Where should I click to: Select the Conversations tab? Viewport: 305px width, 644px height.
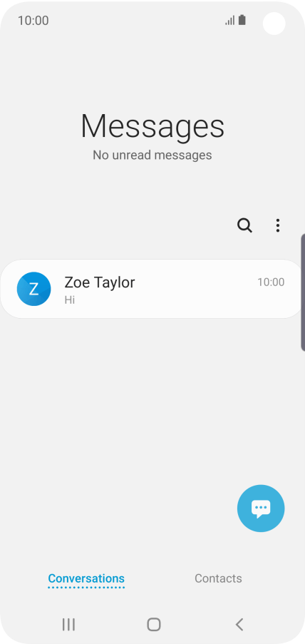point(86,578)
